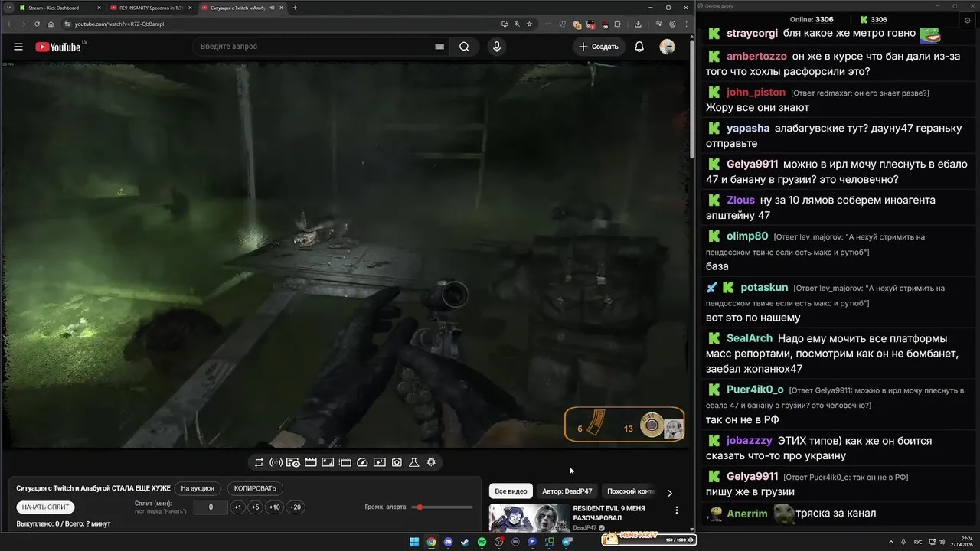Show next filter chips with the arrow
The height and width of the screenshot is (551, 980).
click(x=669, y=493)
